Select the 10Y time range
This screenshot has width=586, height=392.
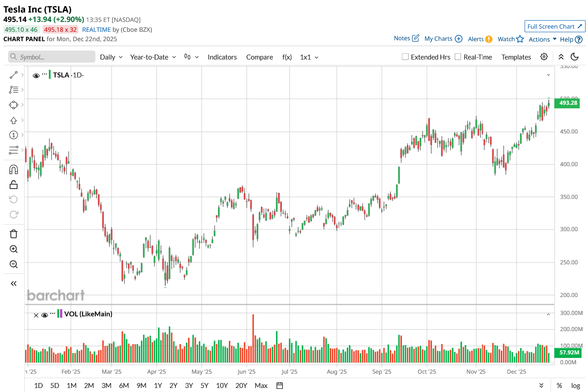pos(222,385)
